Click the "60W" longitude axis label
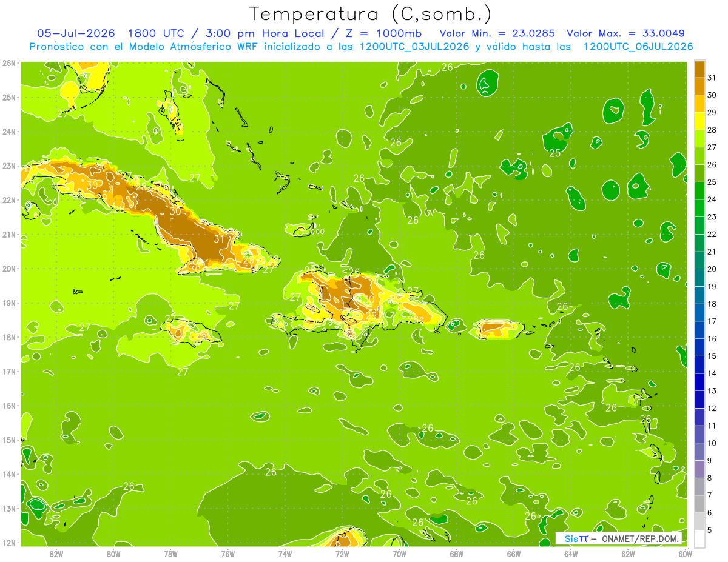728x562 pixels. click(685, 554)
